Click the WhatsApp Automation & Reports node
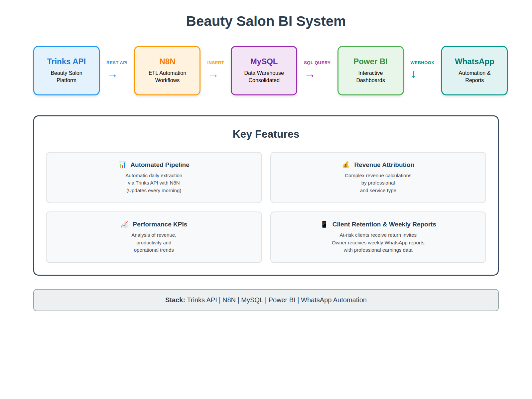 [474, 70]
